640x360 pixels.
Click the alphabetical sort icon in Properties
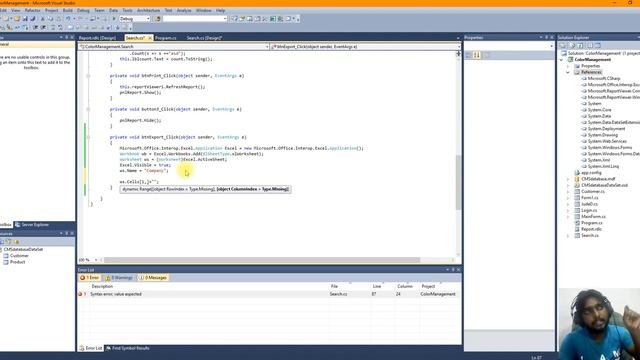tap(476, 55)
